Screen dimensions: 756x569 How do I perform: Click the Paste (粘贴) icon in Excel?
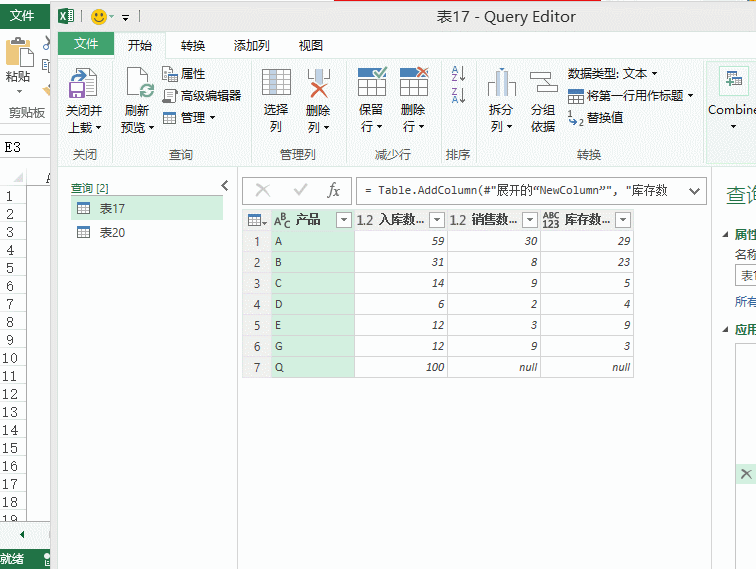coord(19,53)
